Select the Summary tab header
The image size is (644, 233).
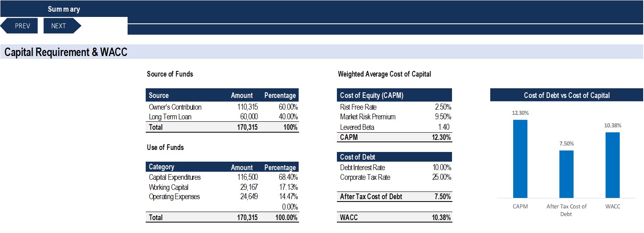[x=64, y=9]
